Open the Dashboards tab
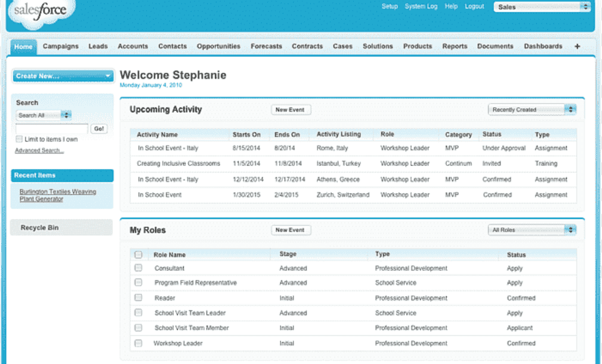This screenshot has height=364, width=602. pos(543,47)
